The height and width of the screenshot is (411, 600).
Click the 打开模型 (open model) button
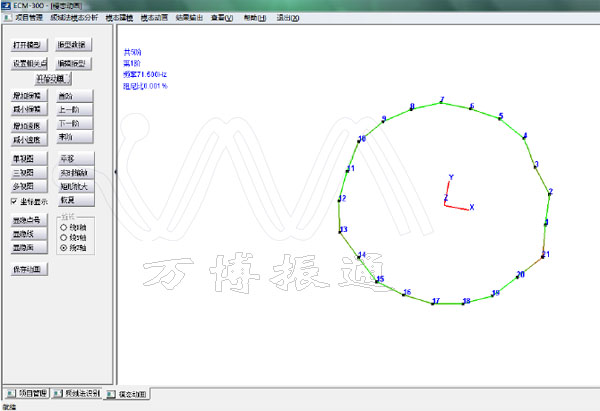click(x=27, y=45)
